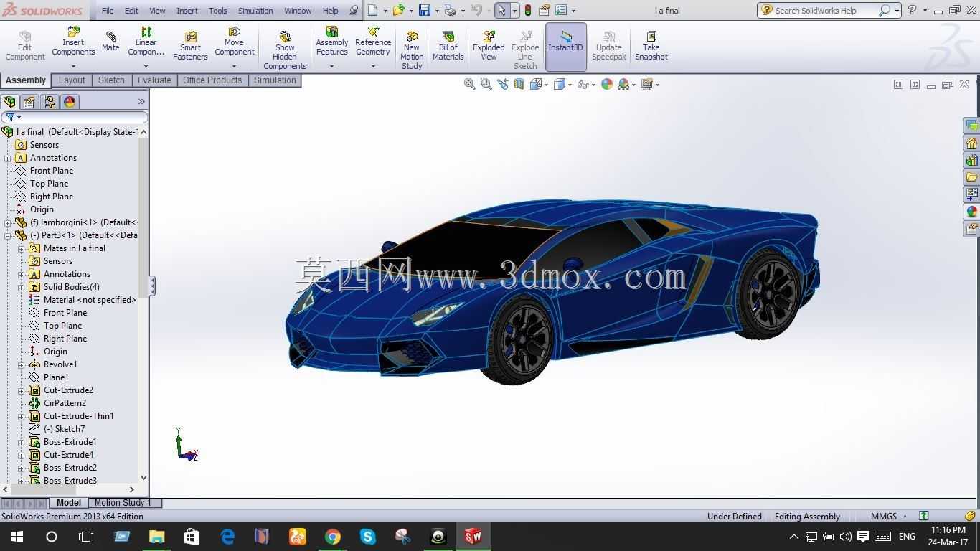980x551 pixels.
Task: Expand the Annotations node under Part3
Action: click(22, 274)
